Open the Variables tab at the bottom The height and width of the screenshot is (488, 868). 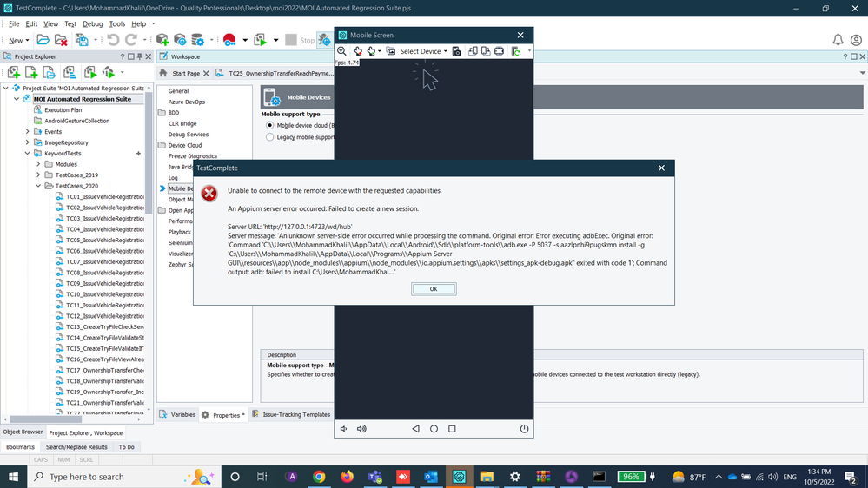coord(178,414)
